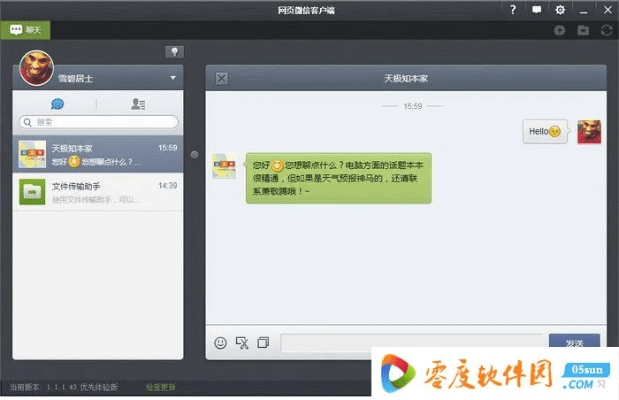Click the refresh arrows icon in top toolbar
Screen dimensions: 619x400
coord(606,30)
